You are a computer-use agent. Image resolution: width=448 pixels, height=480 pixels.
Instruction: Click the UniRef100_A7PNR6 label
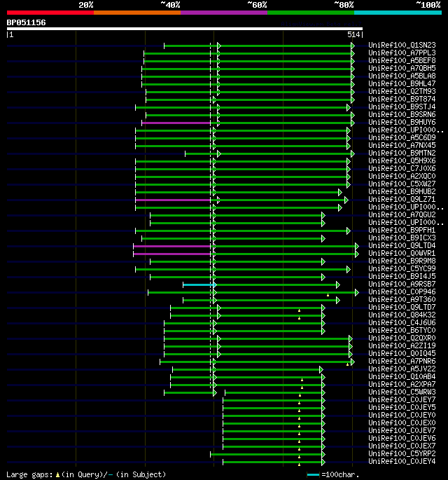[402, 361]
